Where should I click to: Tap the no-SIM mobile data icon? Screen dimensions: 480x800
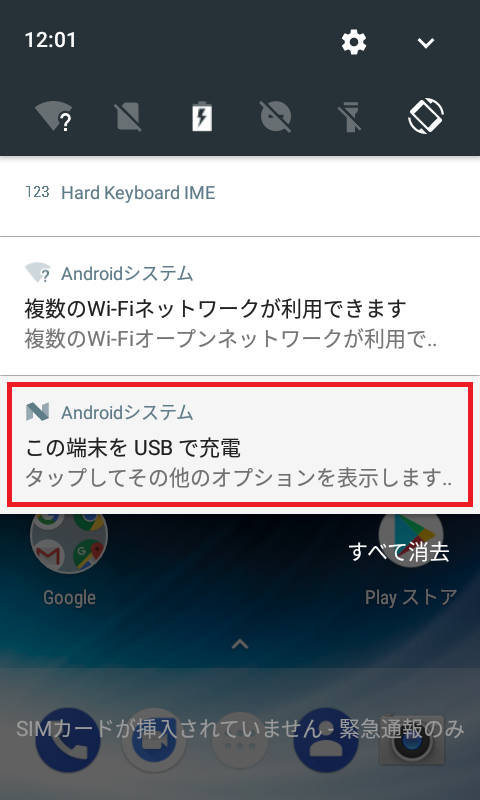pos(128,117)
